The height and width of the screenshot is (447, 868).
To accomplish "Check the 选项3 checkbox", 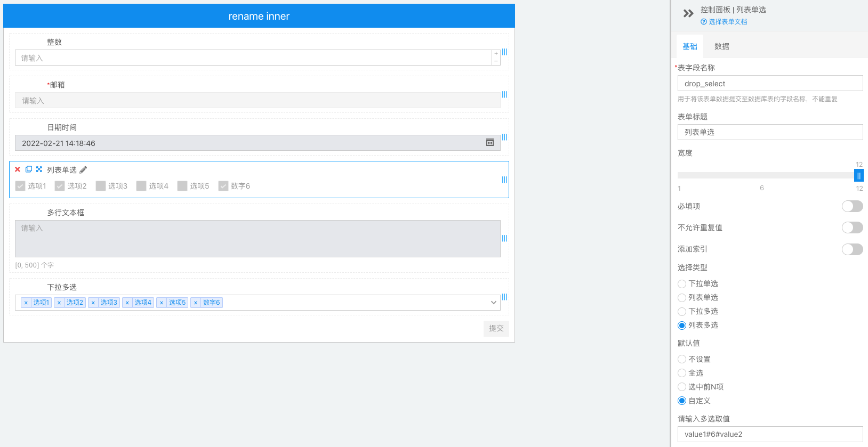I will 101,186.
